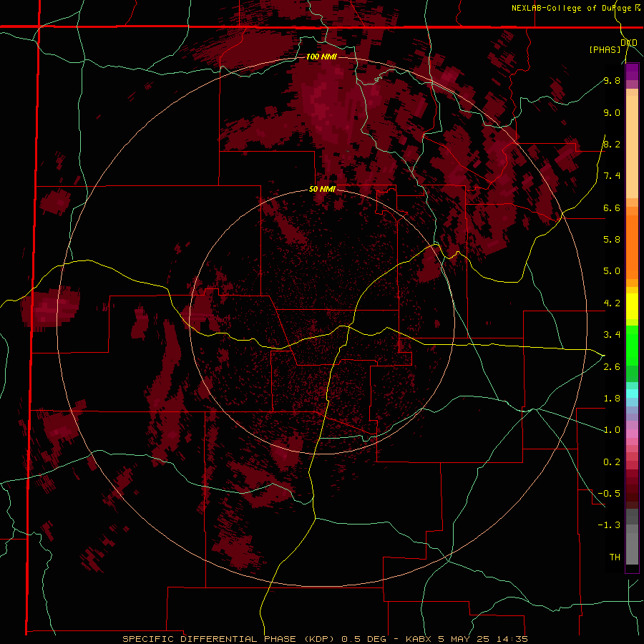Click the pink band of the color scale
This screenshot has height=644, width=644.
coord(632,434)
